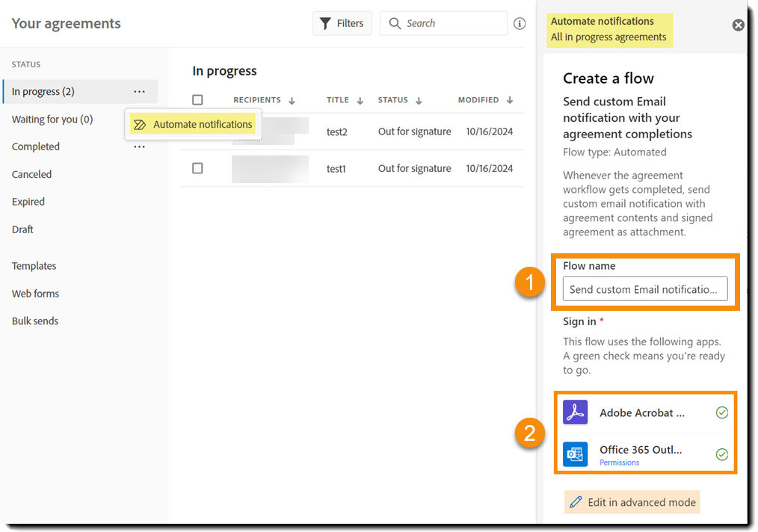758x532 pixels.
Task: Switch to the Completed status filter
Action: [35, 146]
